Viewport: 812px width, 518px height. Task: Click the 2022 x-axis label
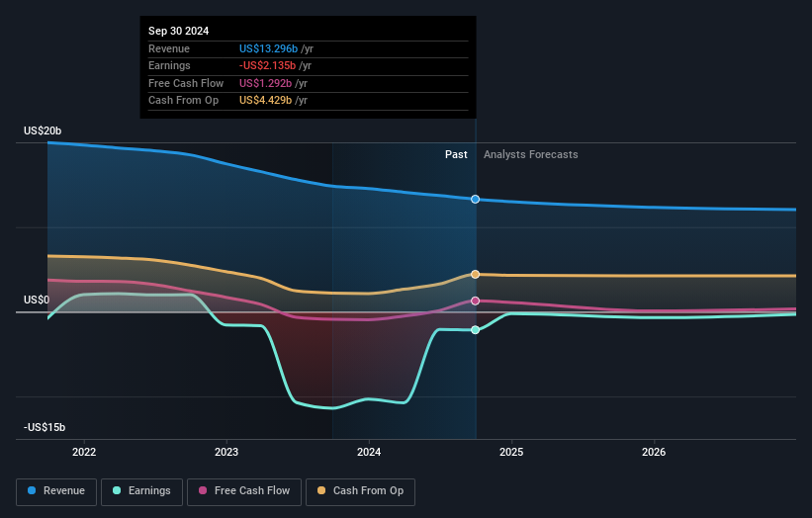tap(84, 452)
